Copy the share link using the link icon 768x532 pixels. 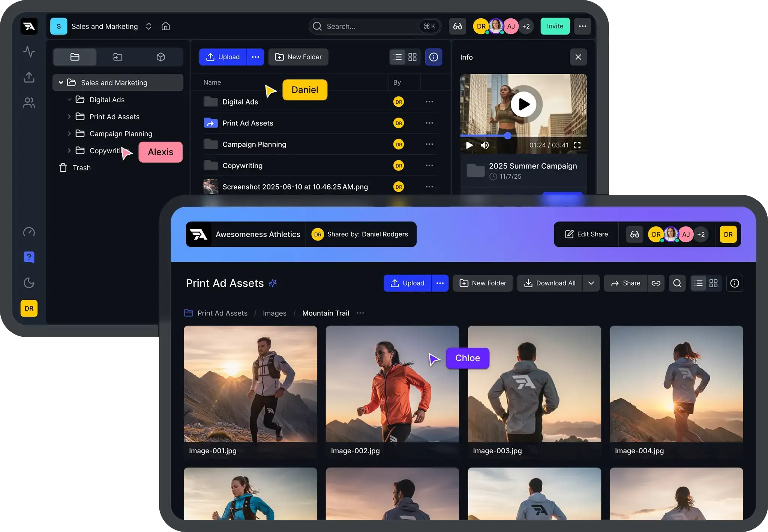[657, 283]
